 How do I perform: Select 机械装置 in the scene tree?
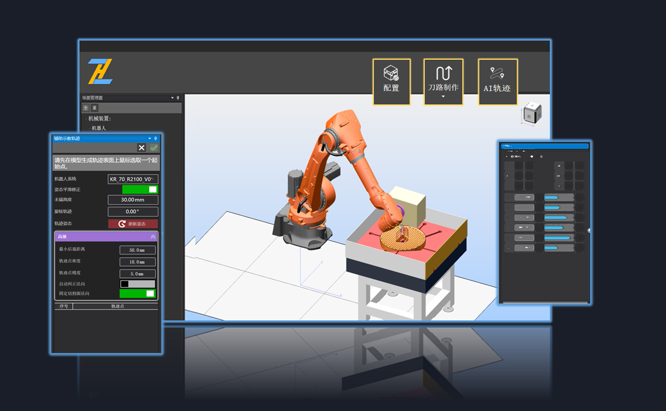pos(99,118)
